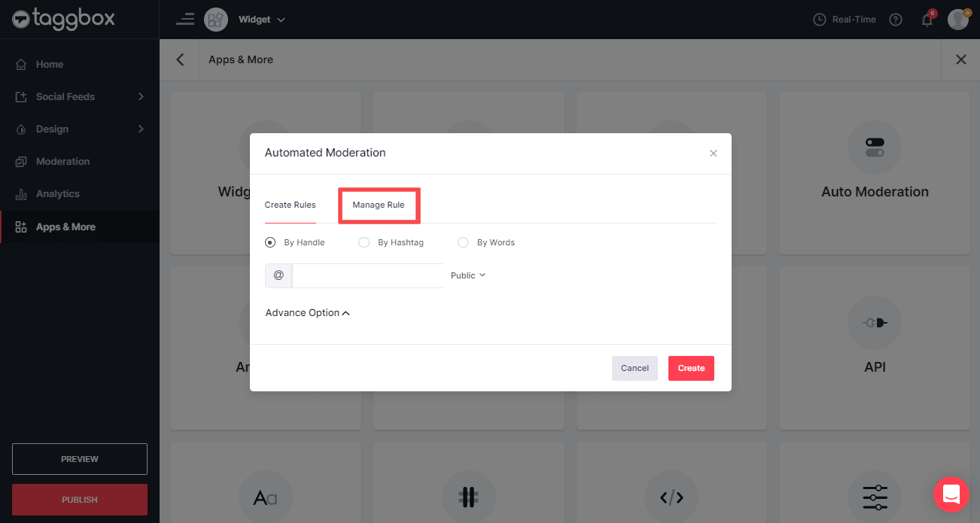Open the Public dropdown
Viewport: 980px width, 523px height.
(x=467, y=275)
